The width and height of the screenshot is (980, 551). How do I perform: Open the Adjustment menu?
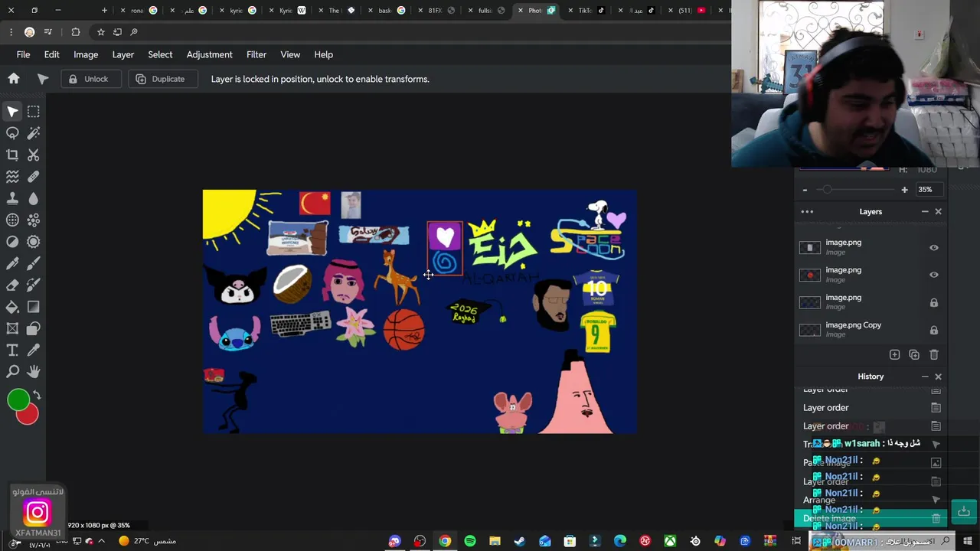pyautogui.click(x=209, y=54)
